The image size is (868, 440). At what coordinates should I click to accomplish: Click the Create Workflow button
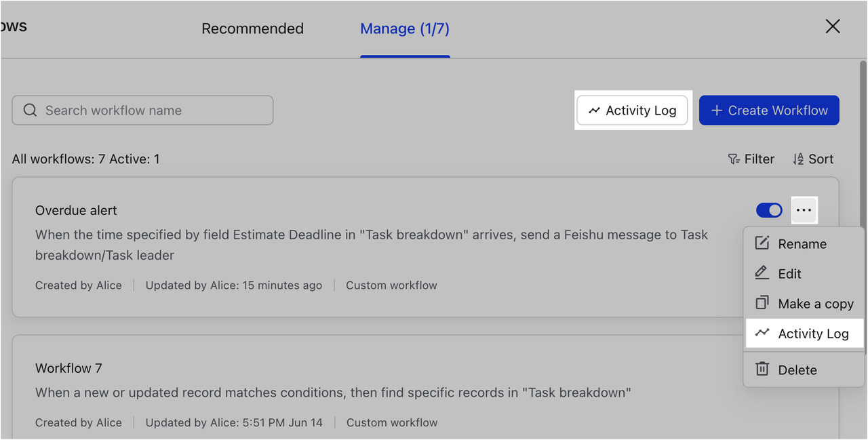coord(769,110)
